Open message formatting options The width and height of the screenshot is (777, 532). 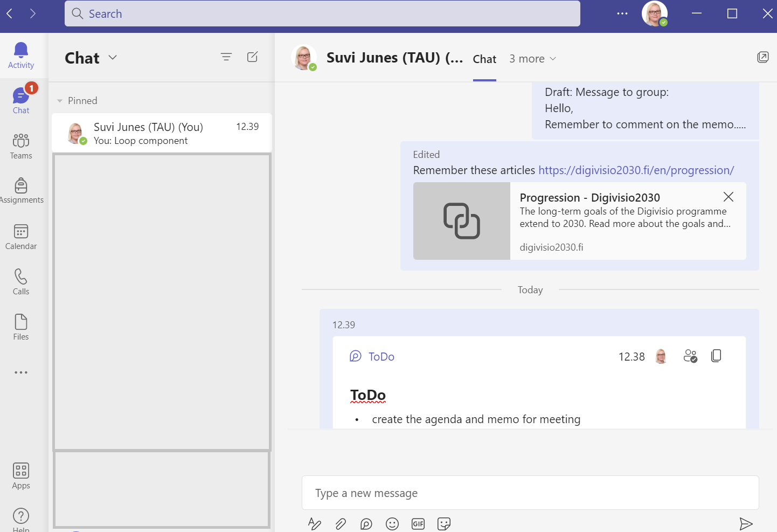coord(315,523)
